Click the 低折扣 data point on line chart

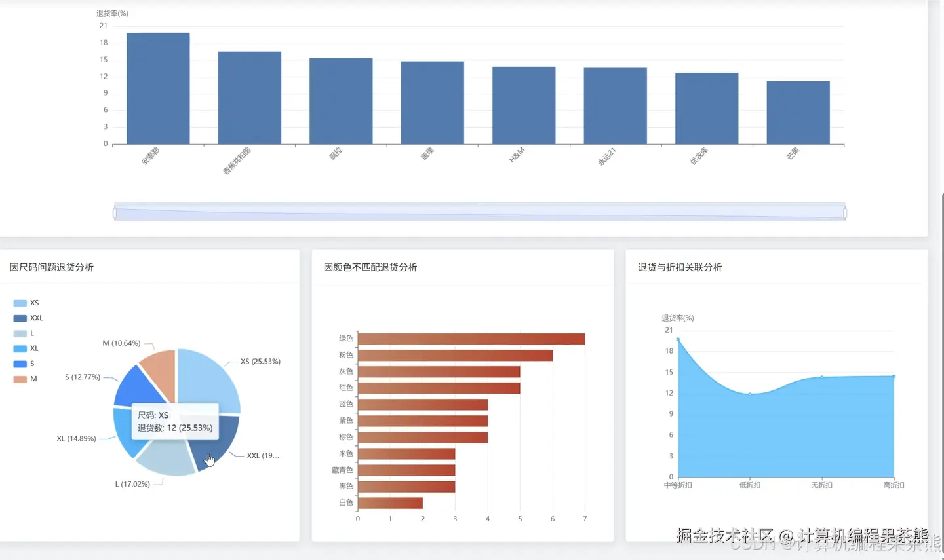click(750, 394)
